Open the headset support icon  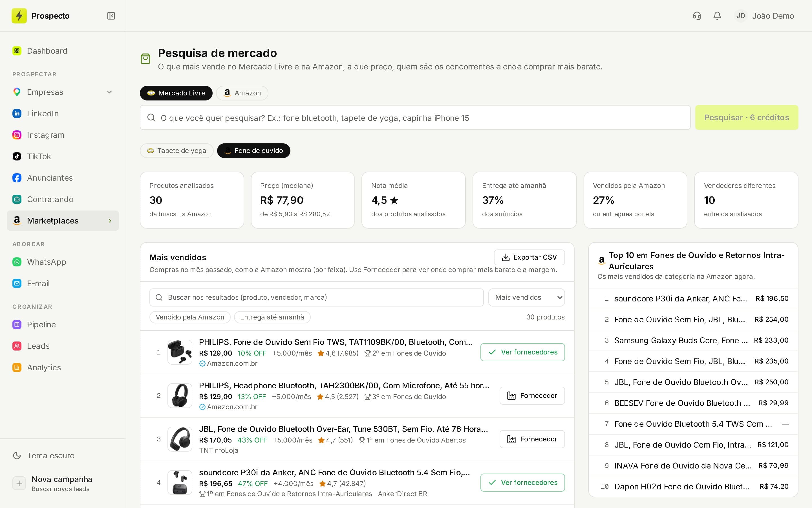point(697,16)
